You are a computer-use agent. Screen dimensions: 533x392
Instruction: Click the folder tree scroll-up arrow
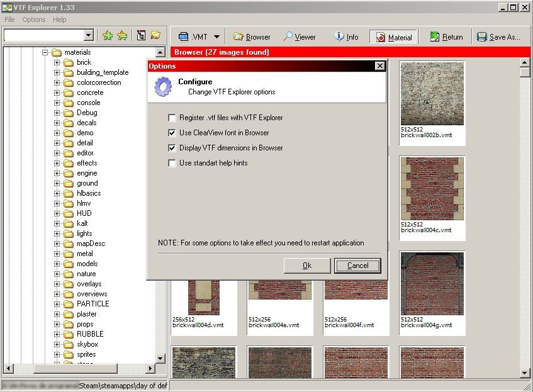point(160,52)
